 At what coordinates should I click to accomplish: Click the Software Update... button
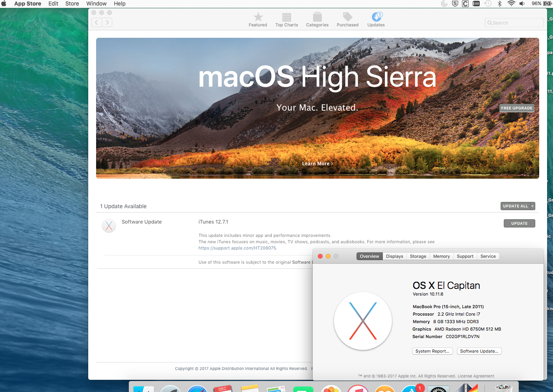coord(479,351)
